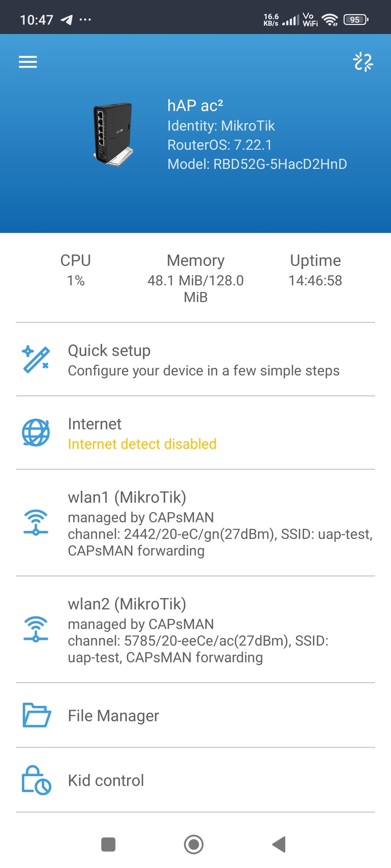The height and width of the screenshot is (868, 391).
Task: Tap the CPU usage statistic
Action: 75,270
